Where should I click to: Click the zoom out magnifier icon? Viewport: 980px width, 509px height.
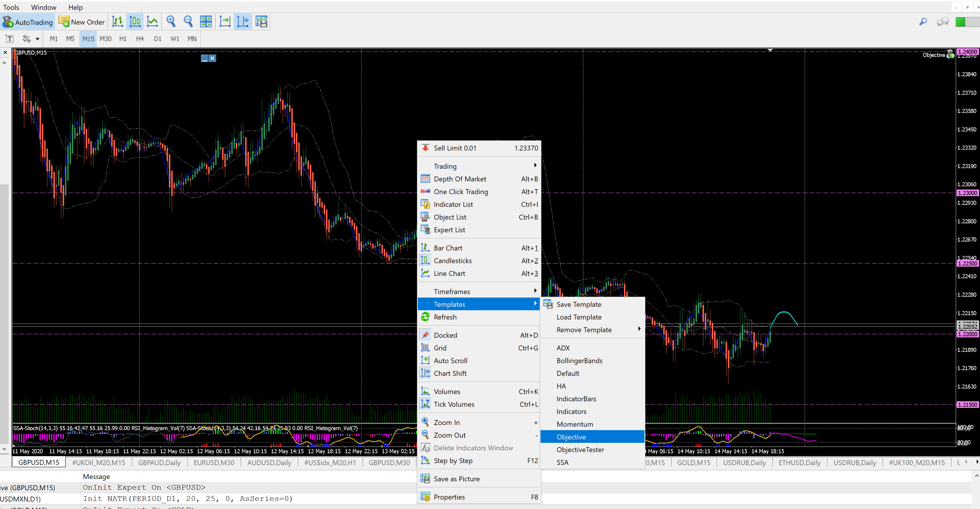point(188,22)
